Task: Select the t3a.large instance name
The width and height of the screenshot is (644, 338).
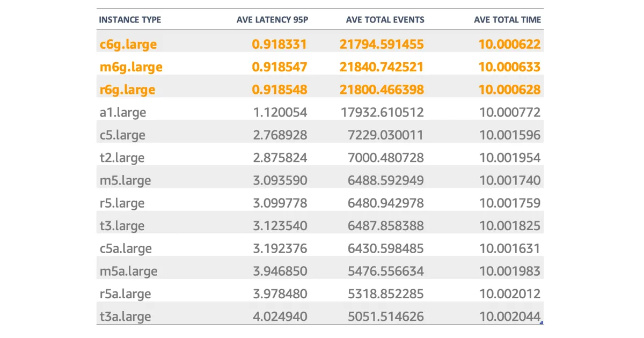Action: 125,317
